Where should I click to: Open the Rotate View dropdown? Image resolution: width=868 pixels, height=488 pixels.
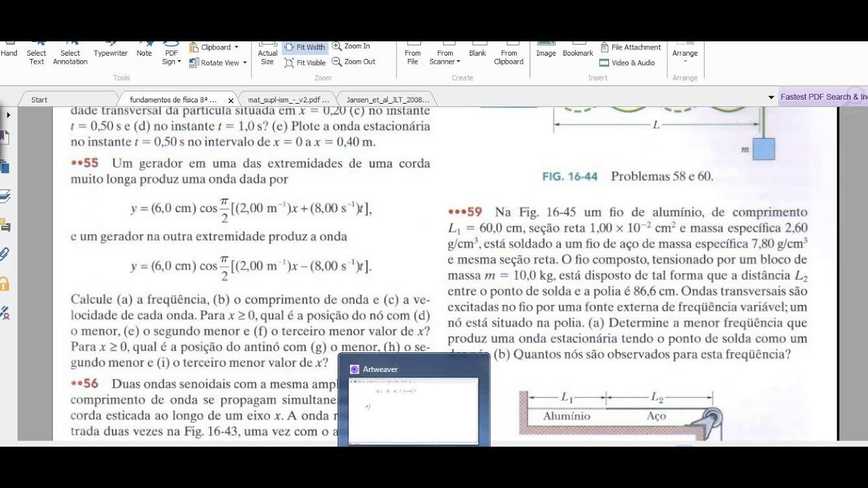(218, 62)
